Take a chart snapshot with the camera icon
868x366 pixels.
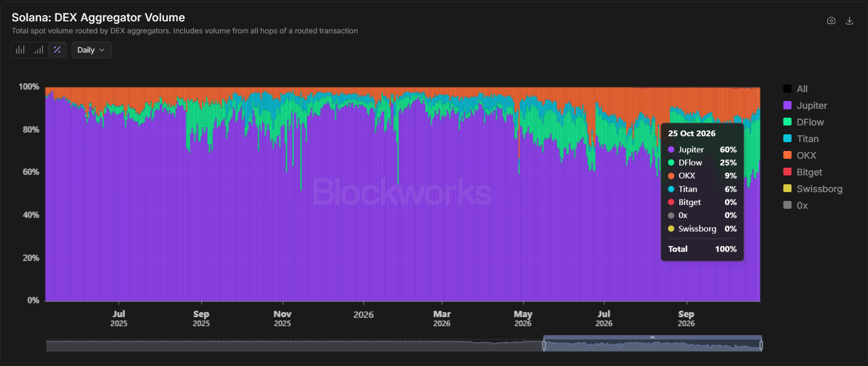pyautogui.click(x=832, y=21)
